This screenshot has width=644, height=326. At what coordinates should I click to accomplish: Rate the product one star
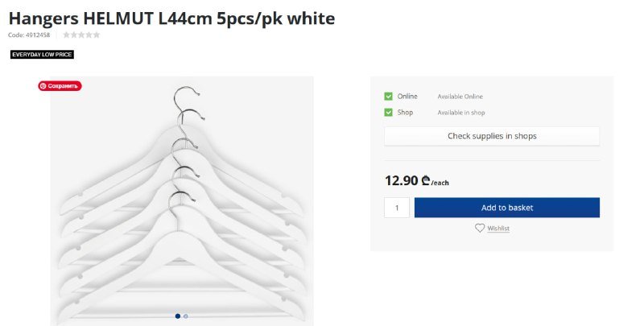(x=66, y=35)
